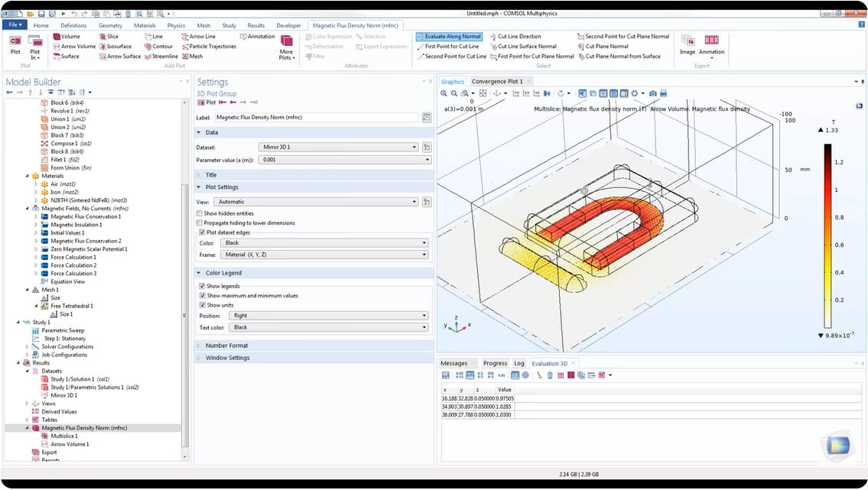Click First Point for Cut Line
The width and height of the screenshot is (868, 490).
click(448, 47)
